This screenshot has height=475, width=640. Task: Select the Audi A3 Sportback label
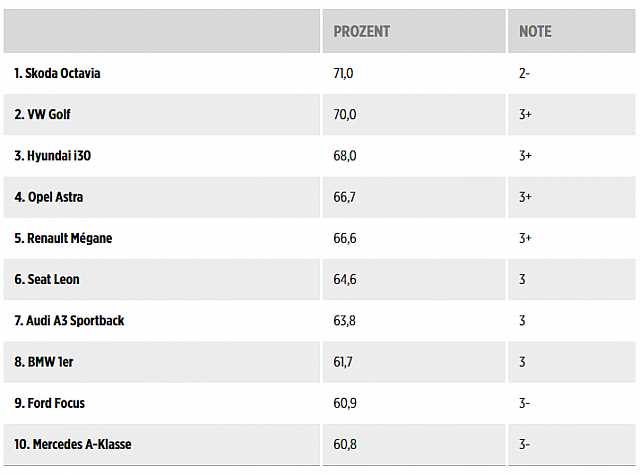coord(69,321)
